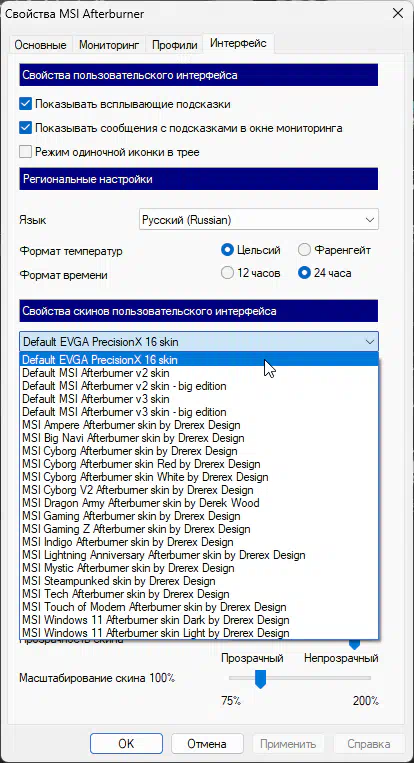The width and height of the screenshot is (414, 763).
Task: Go to the Профили tab
Action: [175, 45]
